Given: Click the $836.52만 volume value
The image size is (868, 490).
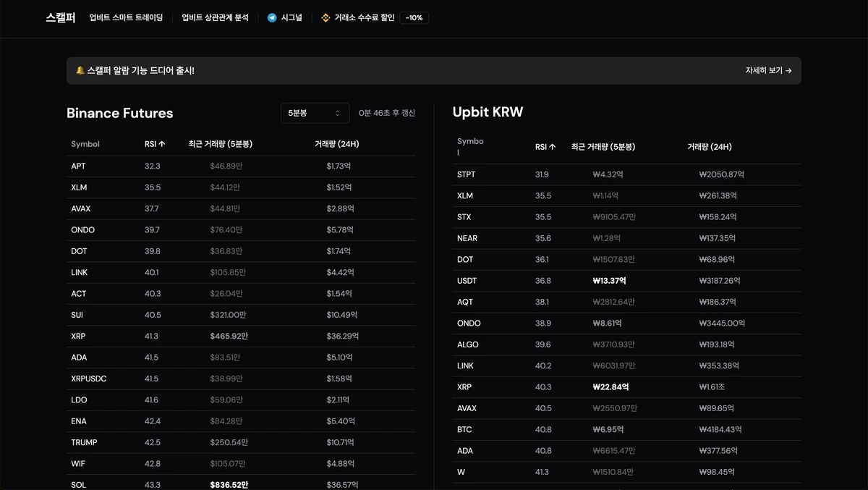Looking at the screenshot, I should pos(229,485).
